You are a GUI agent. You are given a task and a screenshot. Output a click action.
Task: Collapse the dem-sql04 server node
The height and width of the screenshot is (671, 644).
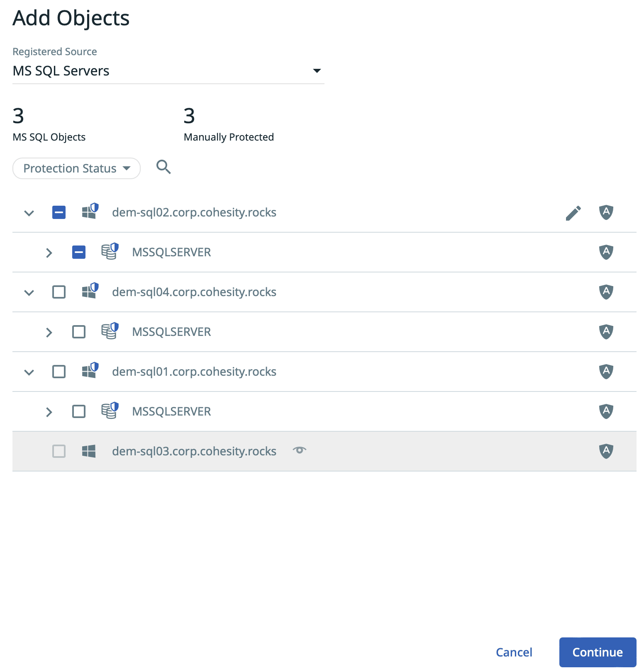click(29, 293)
